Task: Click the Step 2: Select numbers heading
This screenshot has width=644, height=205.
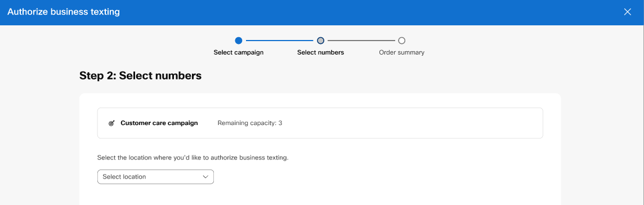Action: pos(141,75)
